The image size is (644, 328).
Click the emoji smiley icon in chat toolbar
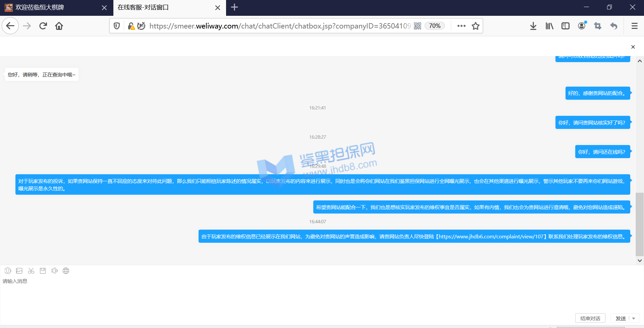8,271
